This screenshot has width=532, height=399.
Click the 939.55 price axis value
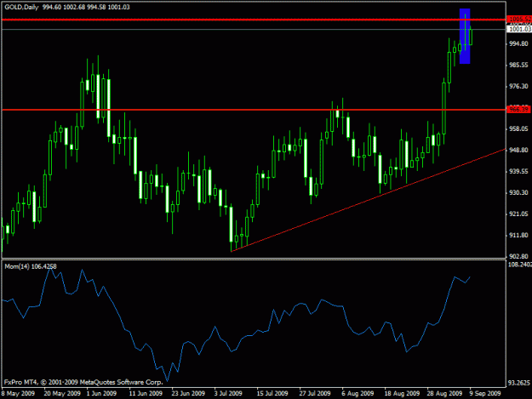pyautogui.click(x=518, y=172)
